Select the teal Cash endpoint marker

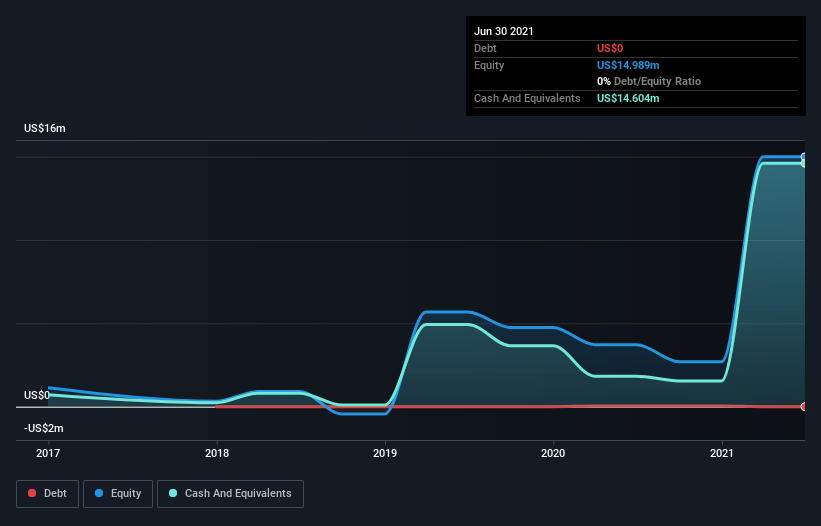point(804,163)
